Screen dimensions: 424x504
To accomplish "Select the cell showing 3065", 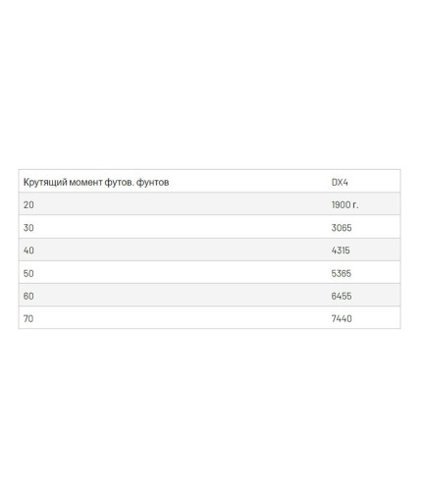I will click(364, 228).
